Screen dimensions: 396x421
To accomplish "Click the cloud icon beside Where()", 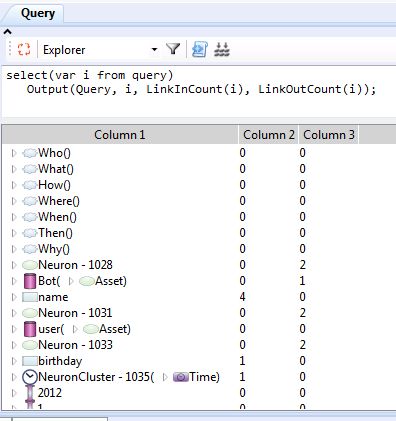I will pos(30,201).
